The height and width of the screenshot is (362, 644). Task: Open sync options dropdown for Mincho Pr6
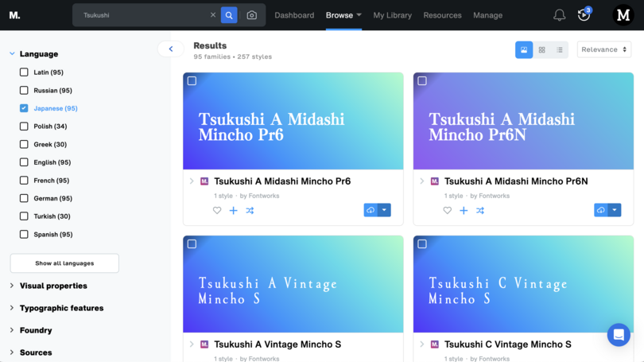[384, 210]
